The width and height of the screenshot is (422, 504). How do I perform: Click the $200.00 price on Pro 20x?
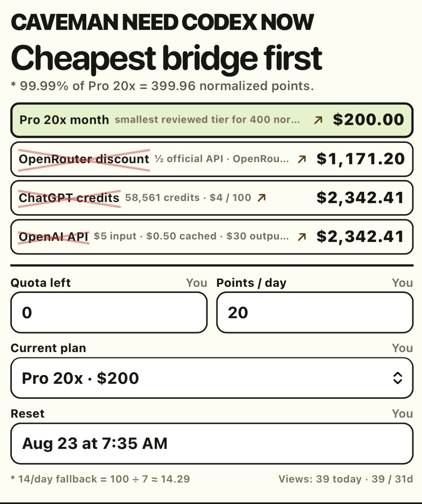369,120
